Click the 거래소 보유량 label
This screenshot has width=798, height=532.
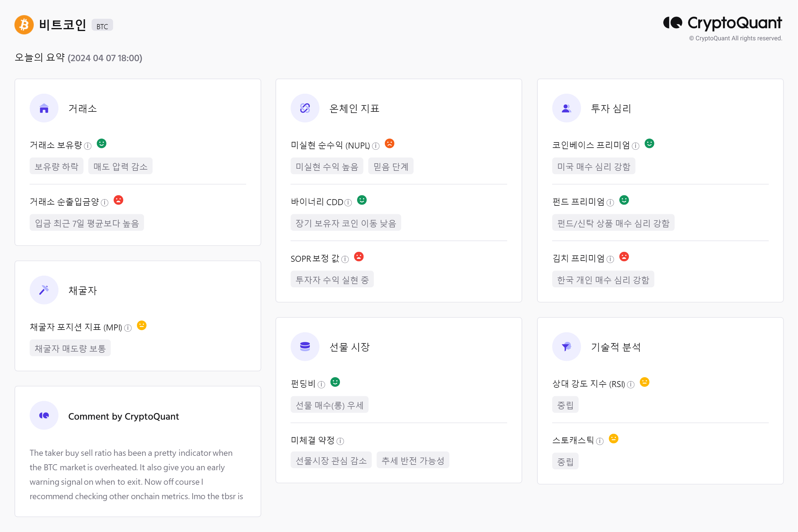tap(56, 145)
